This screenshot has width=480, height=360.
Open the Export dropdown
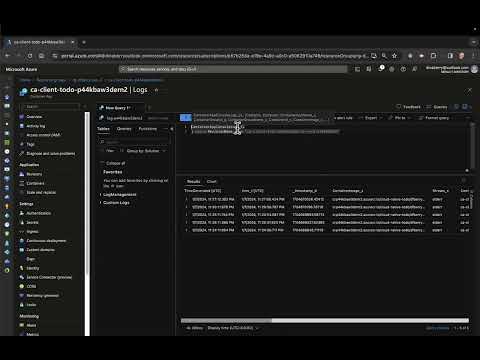(x=370, y=118)
